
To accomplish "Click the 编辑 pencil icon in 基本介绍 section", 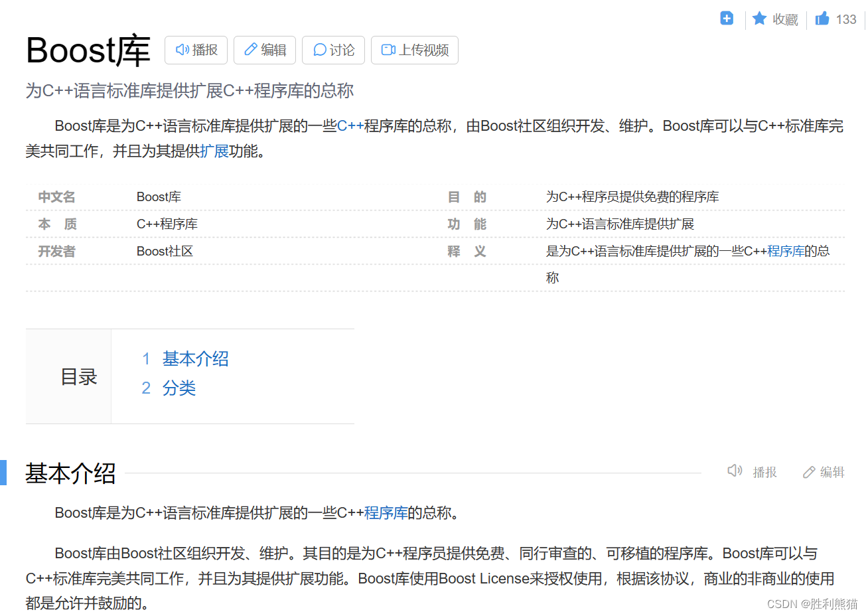I will pyautogui.click(x=809, y=472).
